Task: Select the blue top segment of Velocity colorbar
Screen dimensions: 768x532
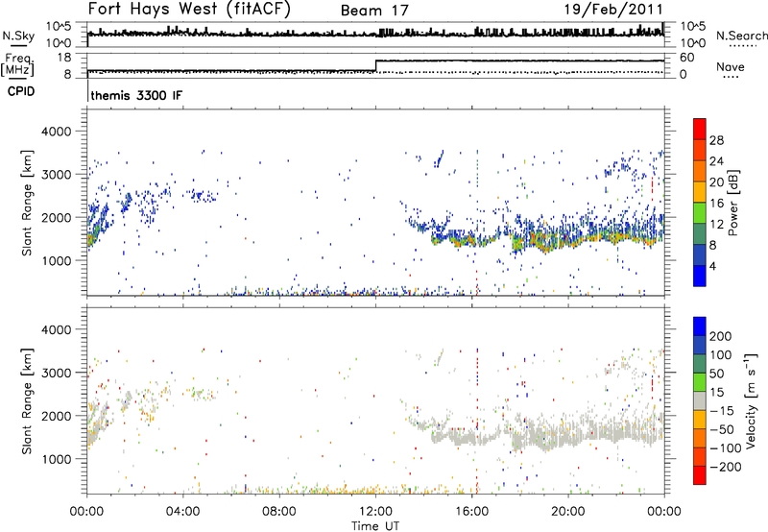Action: coord(700,326)
